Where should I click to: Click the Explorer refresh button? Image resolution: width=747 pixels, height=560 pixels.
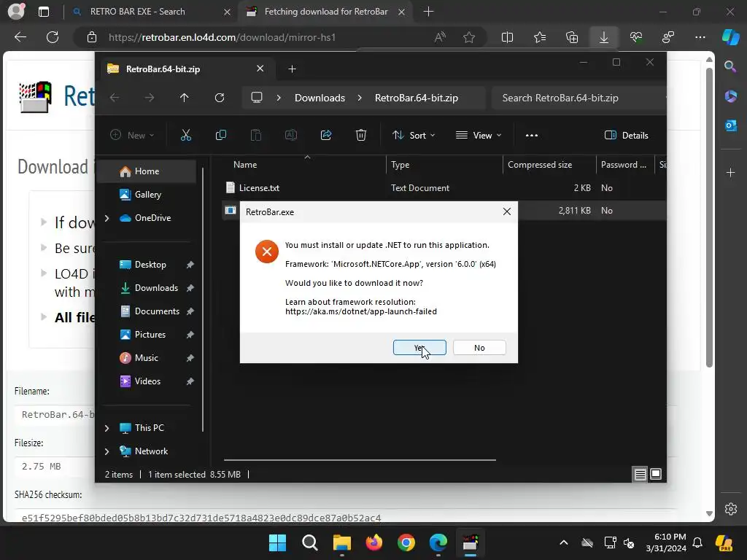(x=219, y=98)
